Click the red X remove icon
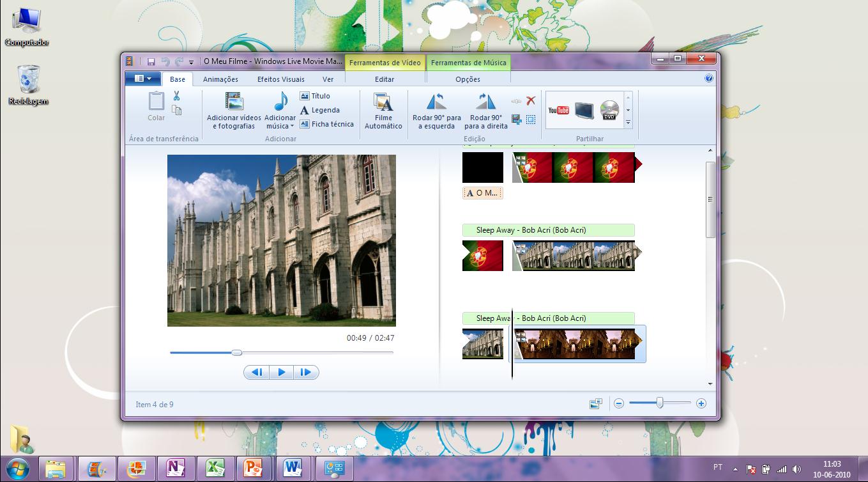868x482 pixels. (x=531, y=100)
